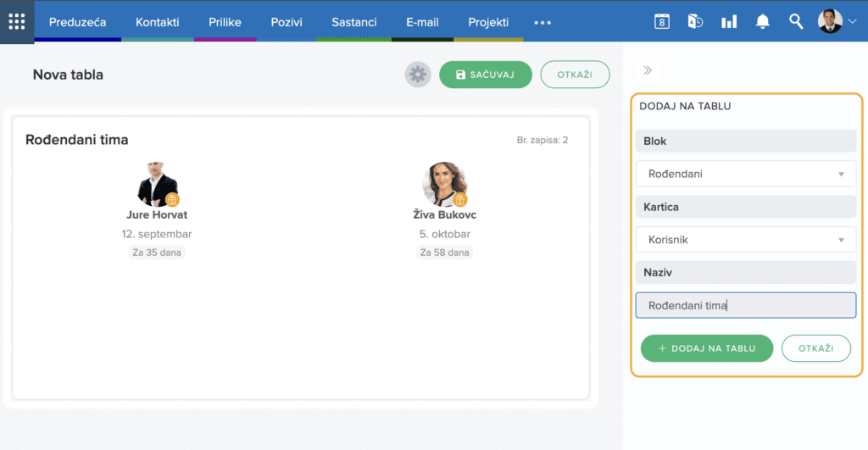868x450 pixels.
Task: Open the Blok dropdown showing Rođendani
Action: click(x=746, y=174)
